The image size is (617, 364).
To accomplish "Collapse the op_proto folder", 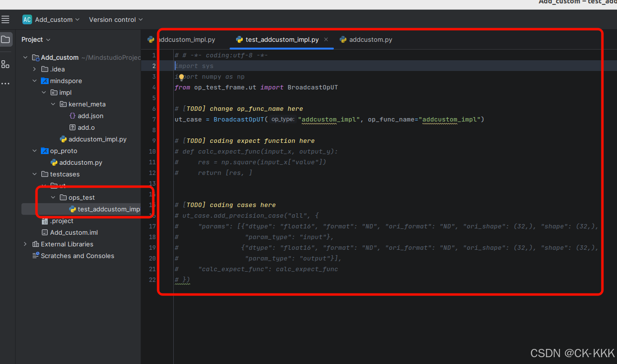I will tap(35, 151).
